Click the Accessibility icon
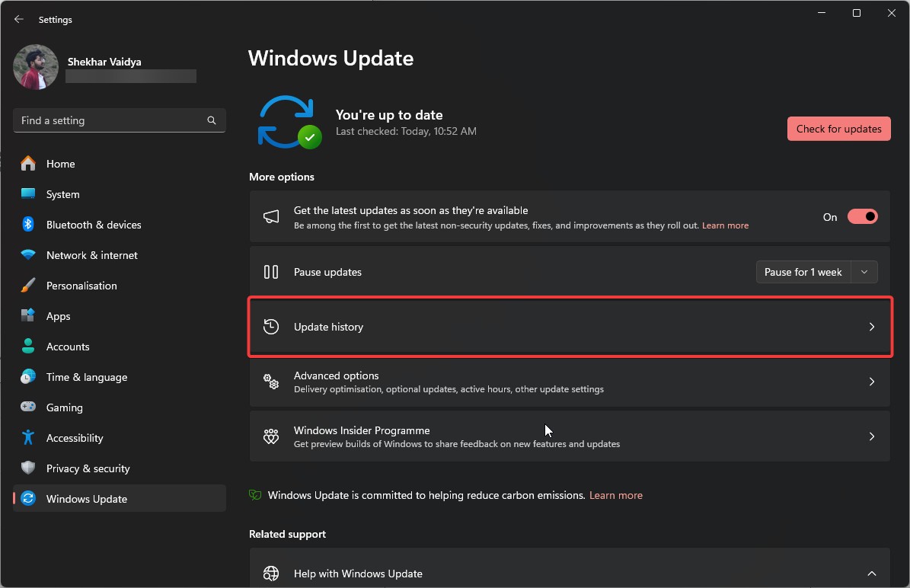The height and width of the screenshot is (588, 910). [27, 438]
